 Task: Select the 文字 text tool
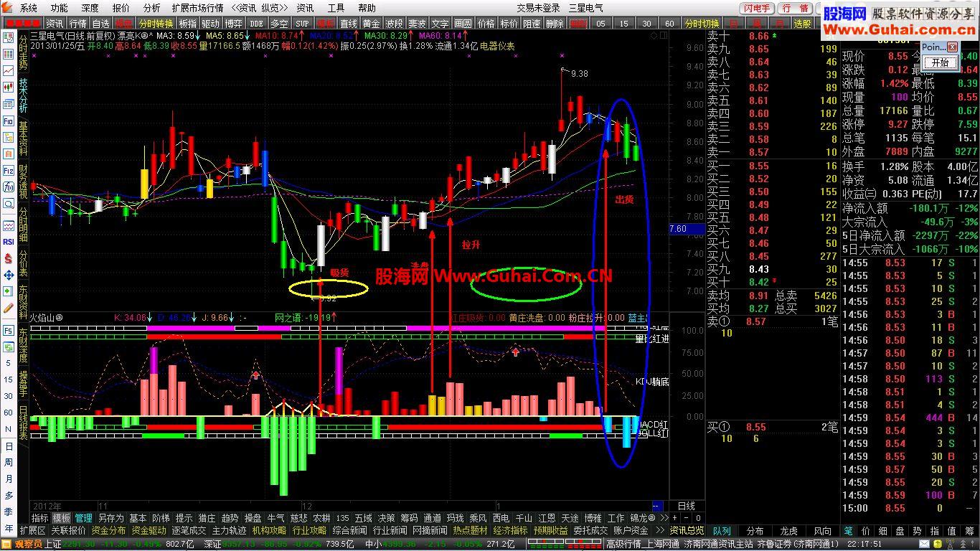pyautogui.click(x=440, y=23)
